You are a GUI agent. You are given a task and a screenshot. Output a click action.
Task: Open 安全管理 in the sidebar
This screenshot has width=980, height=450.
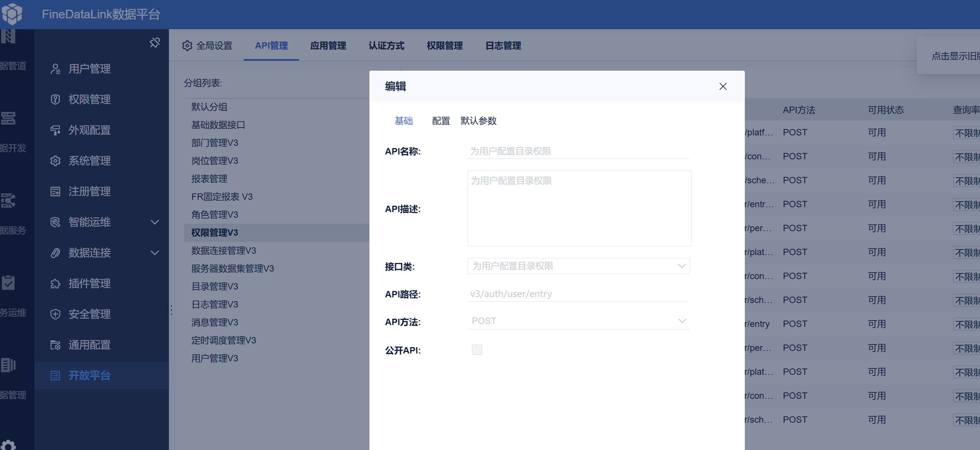click(89, 314)
